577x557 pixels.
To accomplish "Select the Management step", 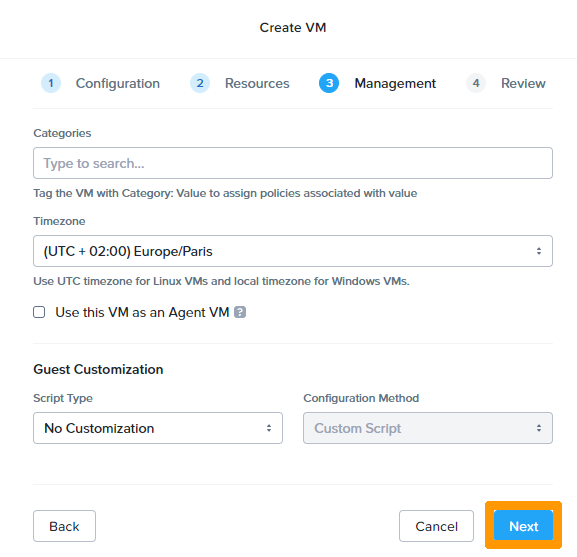I will click(395, 83).
